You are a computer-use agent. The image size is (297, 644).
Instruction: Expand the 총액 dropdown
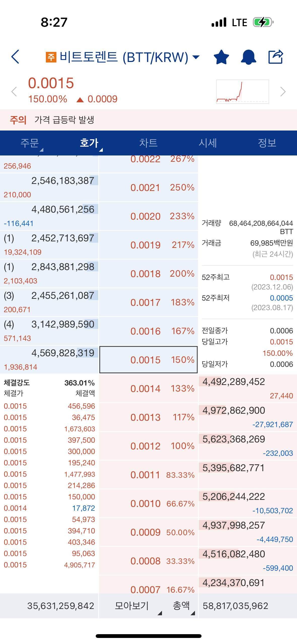point(181,606)
